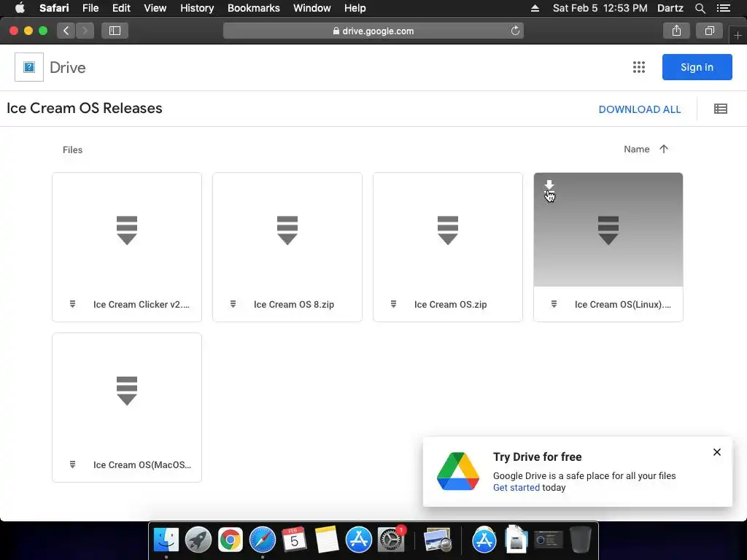The width and height of the screenshot is (747, 560).
Task: Click the Name sort label
Action: tap(636, 149)
